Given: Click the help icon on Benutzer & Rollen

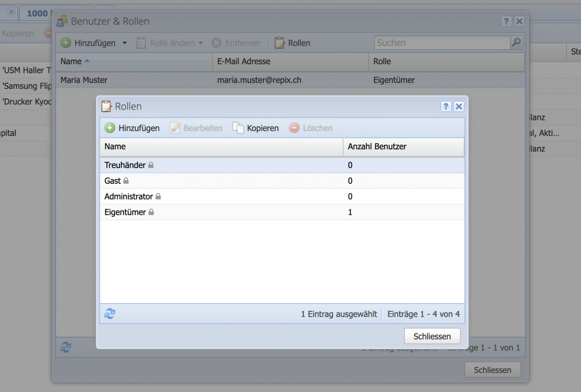Looking at the screenshot, I should coord(506,21).
